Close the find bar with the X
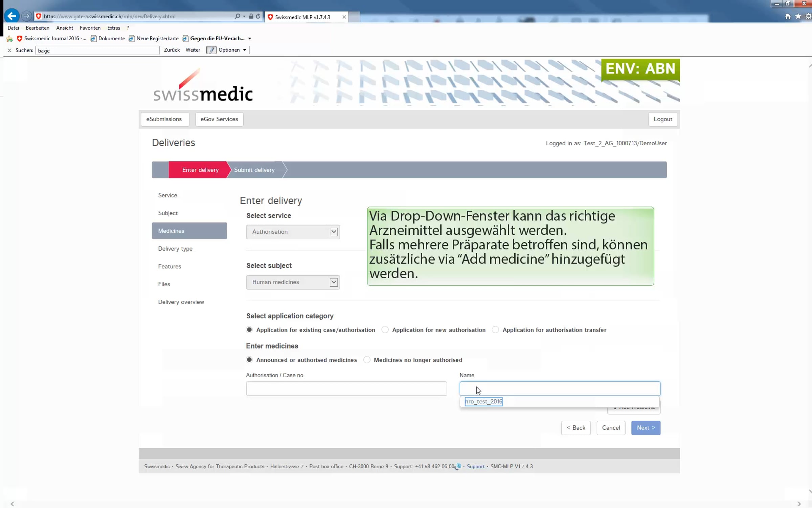Image resolution: width=812 pixels, height=508 pixels. pos(9,50)
